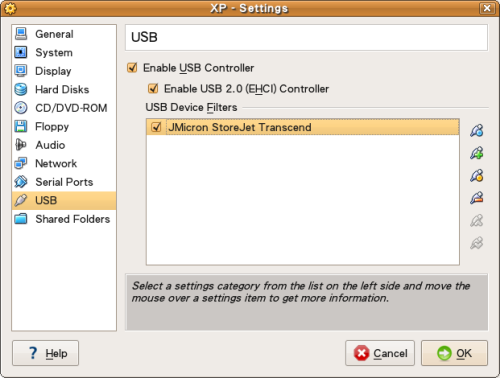This screenshot has width=500, height=378.
Task: Click the Floppy disk icon in sidebar
Action: tap(21, 126)
